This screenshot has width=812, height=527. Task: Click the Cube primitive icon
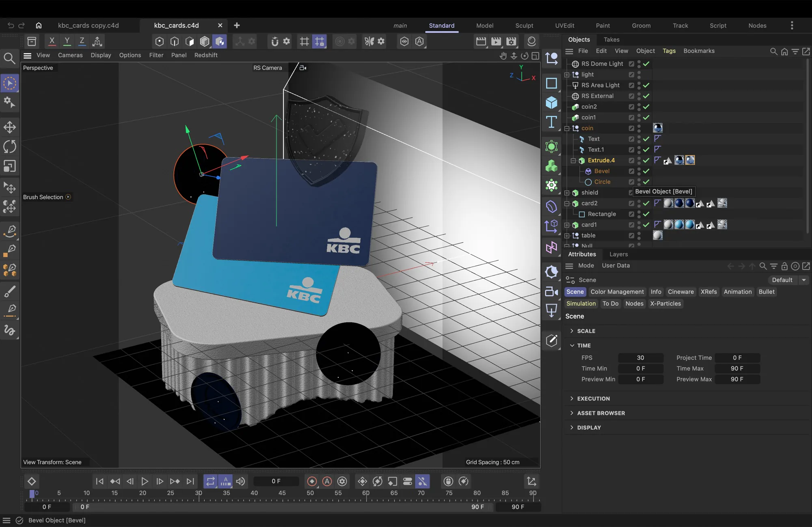click(x=551, y=102)
